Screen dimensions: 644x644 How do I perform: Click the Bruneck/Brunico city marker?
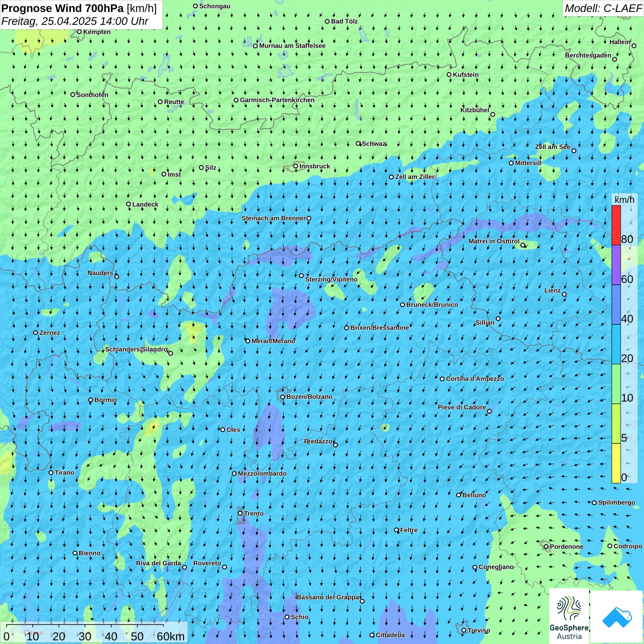402,305
